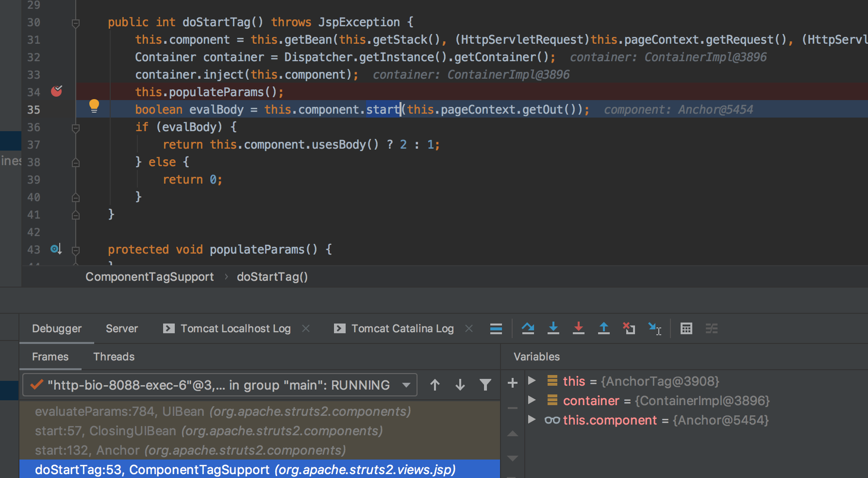Click Step Out debugger icon
This screenshot has height=478, width=868.
click(603, 329)
